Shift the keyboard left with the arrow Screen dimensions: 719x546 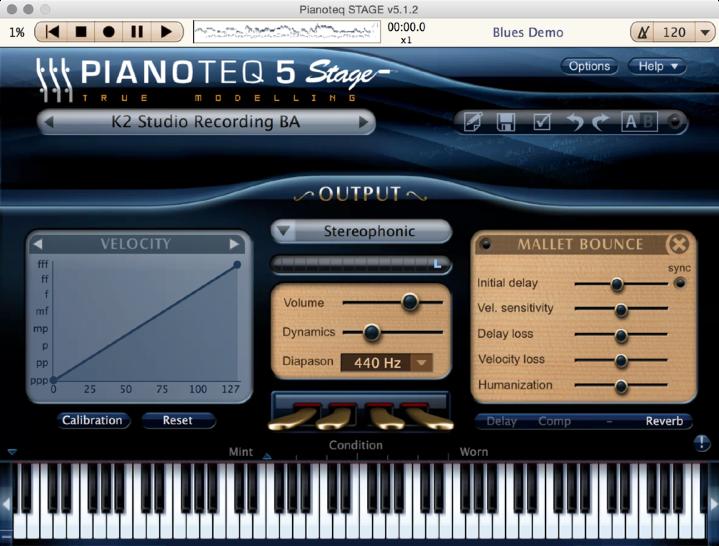[x=6, y=504]
